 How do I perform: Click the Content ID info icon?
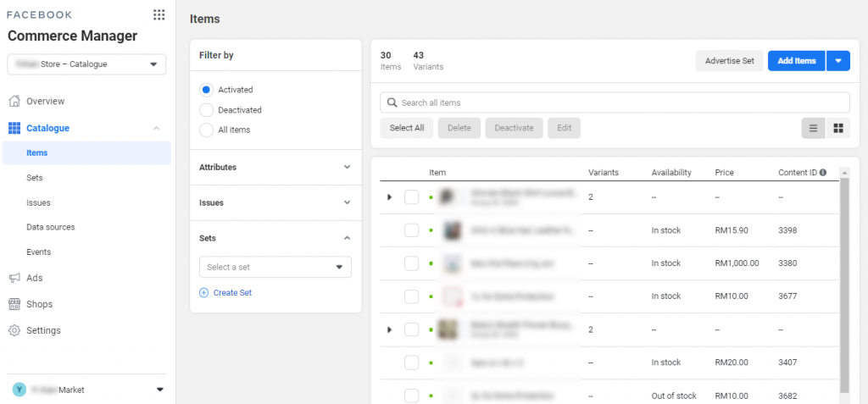pyautogui.click(x=823, y=172)
